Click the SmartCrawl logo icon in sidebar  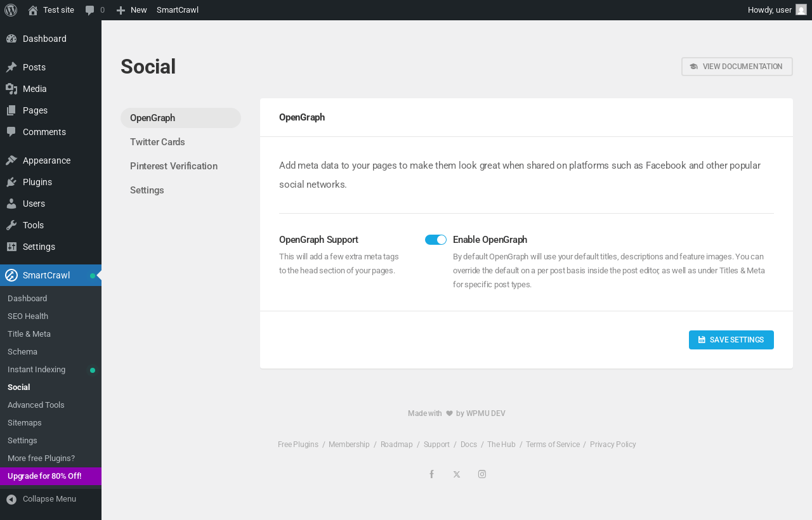click(11, 275)
